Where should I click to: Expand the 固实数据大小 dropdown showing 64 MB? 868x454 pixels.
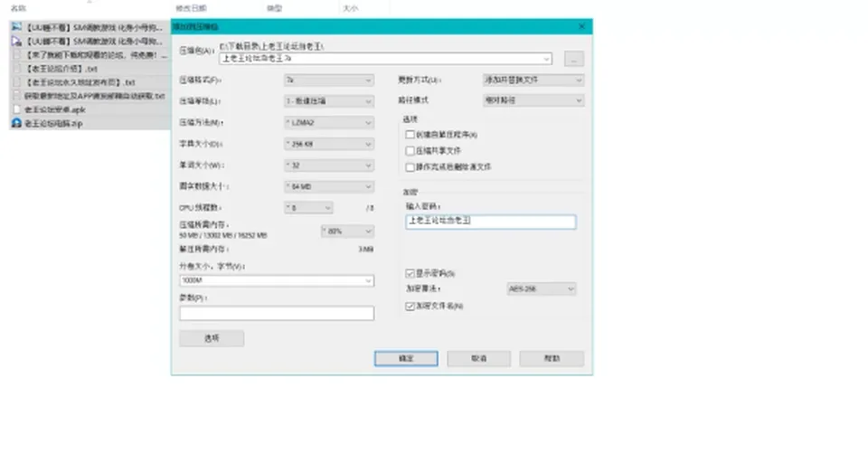[x=329, y=186]
